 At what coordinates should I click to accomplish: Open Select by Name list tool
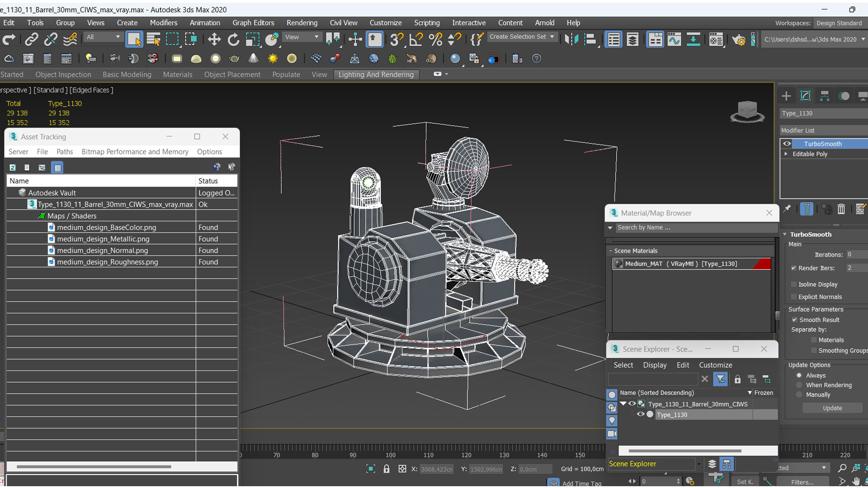(x=154, y=40)
